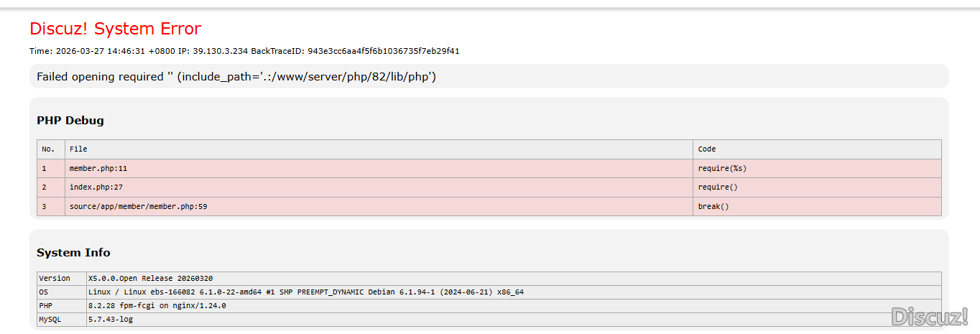980x334 pixels.
Task: Click the "Code" column header
Action: pyautogui.click(x=707, y=149)
